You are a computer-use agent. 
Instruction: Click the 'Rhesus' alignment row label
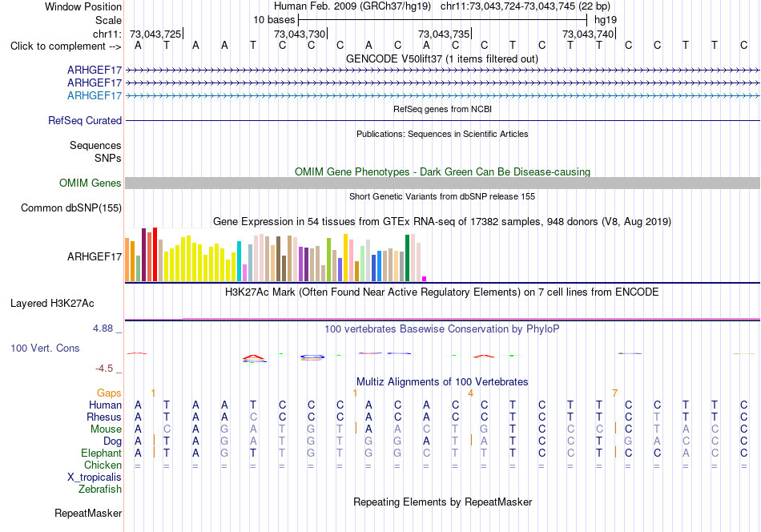104,417
